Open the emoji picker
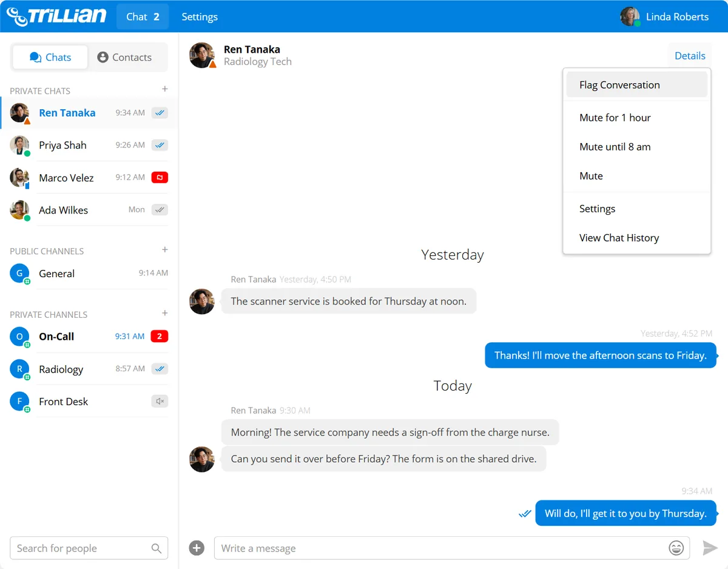 pos(676,548)
